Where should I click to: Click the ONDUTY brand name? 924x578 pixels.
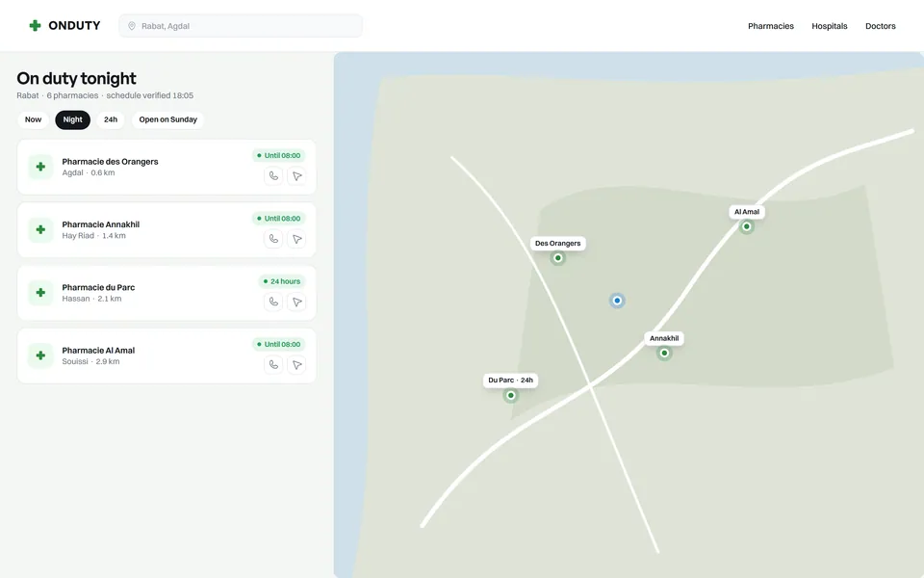coord(74,26)
